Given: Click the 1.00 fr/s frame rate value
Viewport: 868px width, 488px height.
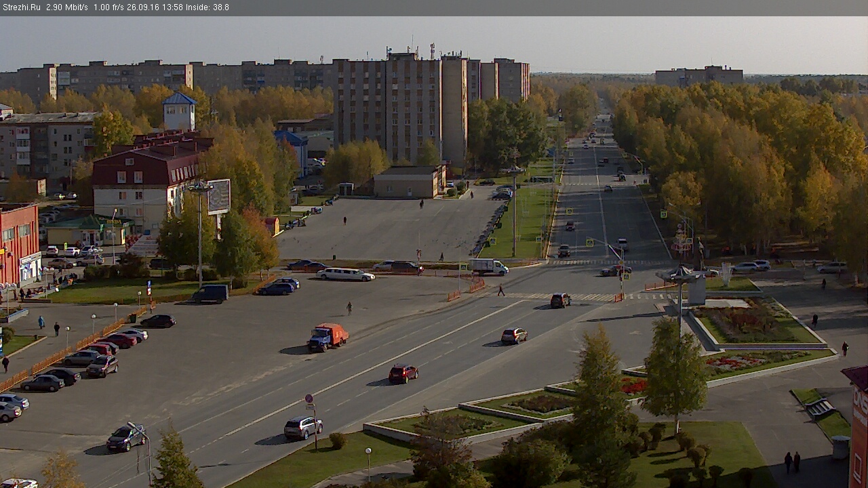Looking at the screenshot, I should [x=108, y=7].
